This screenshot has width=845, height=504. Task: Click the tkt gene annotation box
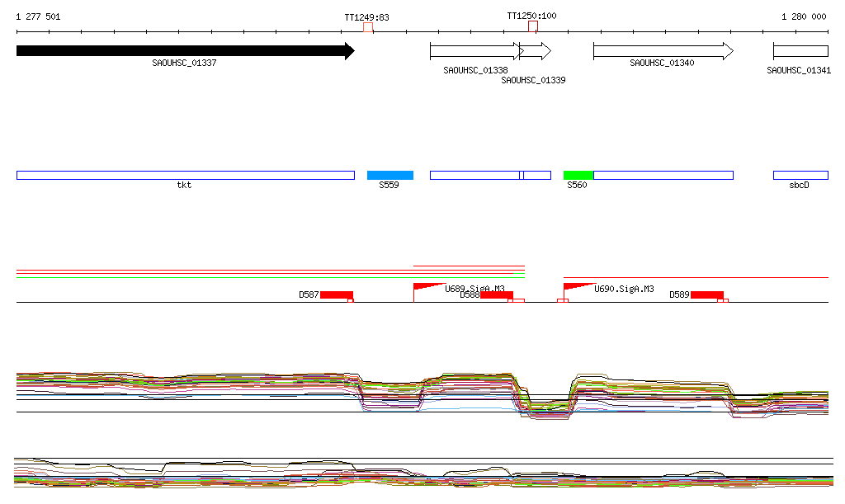point(185,175)
